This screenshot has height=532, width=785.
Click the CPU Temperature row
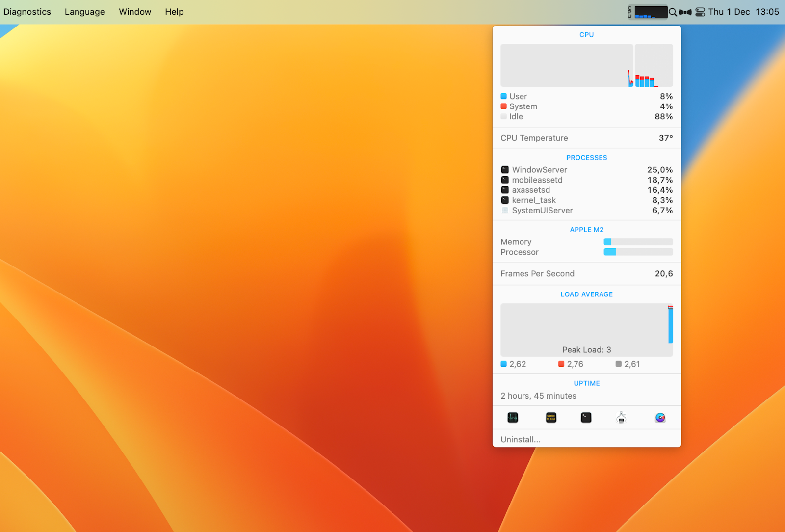pyautogui.click(x=587, y=138)
